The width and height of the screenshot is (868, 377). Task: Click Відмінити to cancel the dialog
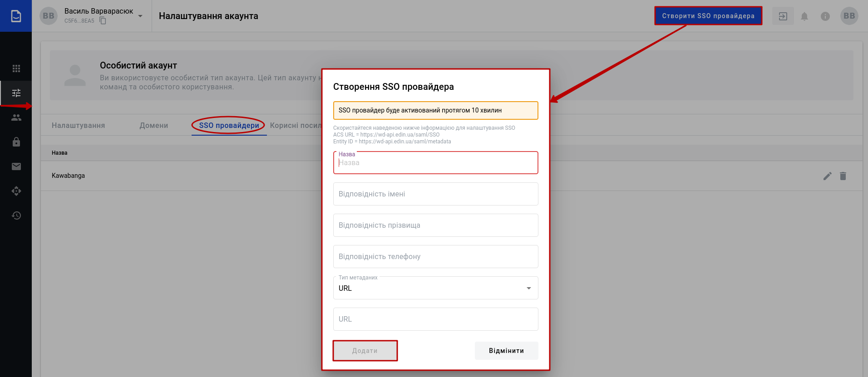point(506,351)
